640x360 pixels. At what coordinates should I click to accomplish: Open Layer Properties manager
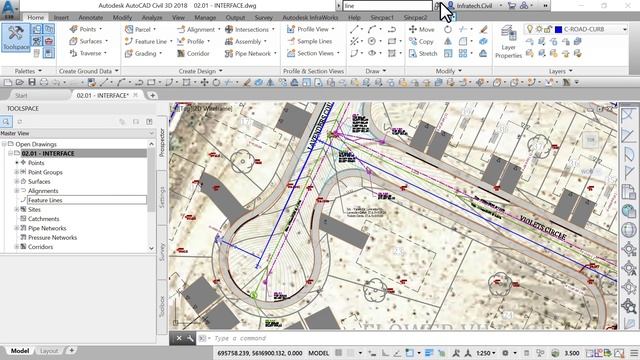(x=508, y=42)
